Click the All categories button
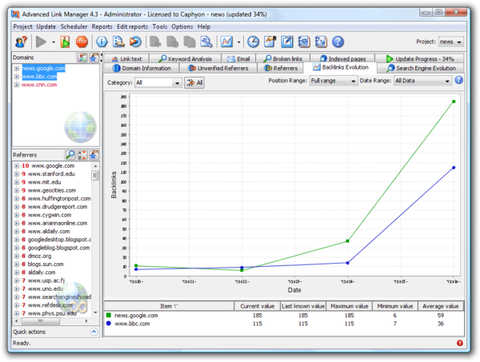 point(195,83)
